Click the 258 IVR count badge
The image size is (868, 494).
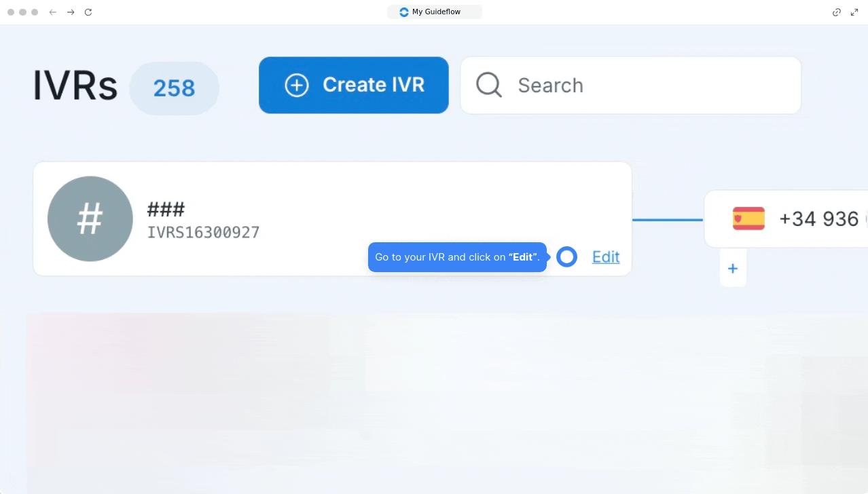pos(174,88)
